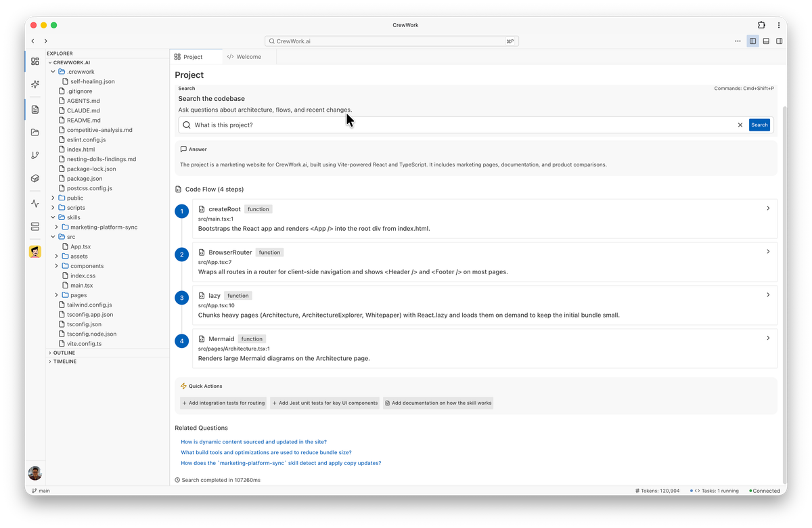Click Tokens: 120,904 in status bar

658,491
